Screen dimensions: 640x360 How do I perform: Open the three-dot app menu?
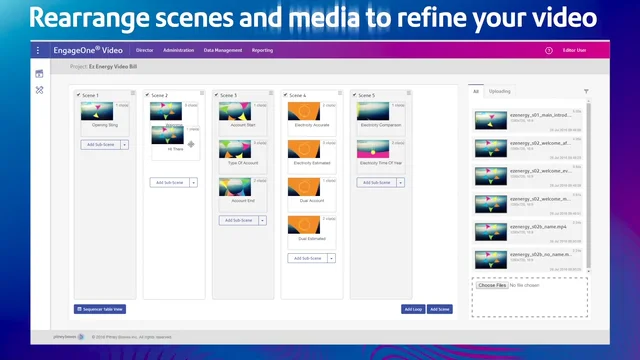tap(38, 50)
